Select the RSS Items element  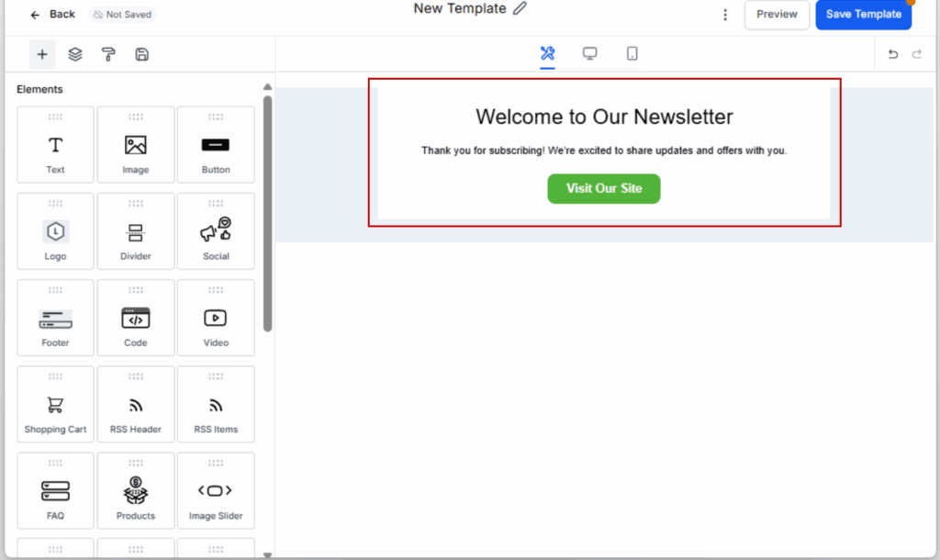coord(216,404)
